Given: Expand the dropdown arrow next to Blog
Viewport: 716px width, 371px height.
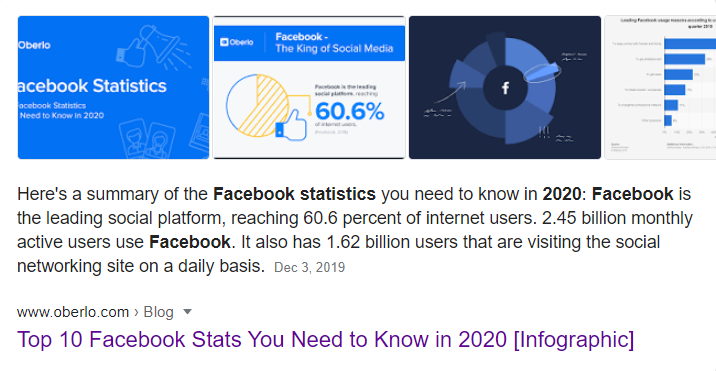Looking at the screenshot, I should (x=187, y=312).
